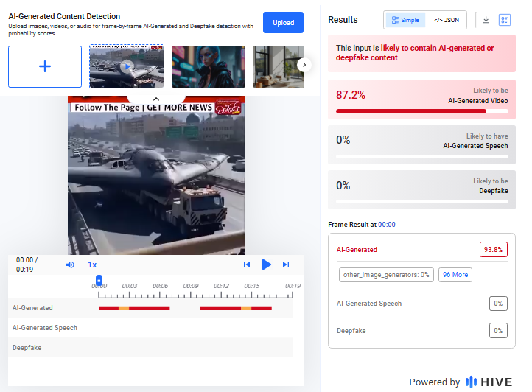
Task: Open the 1x playback speed selector
Action: 92,265
